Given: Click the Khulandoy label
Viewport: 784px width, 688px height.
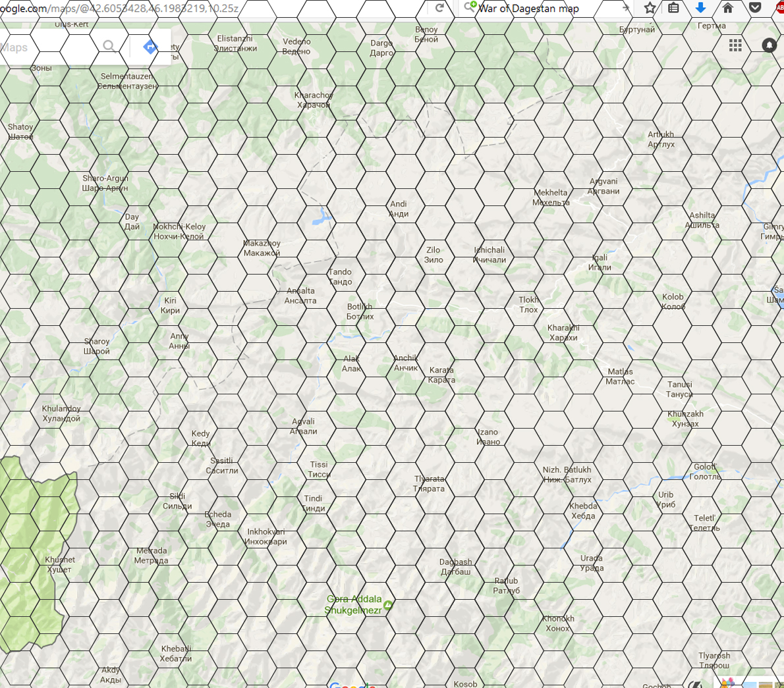Looking at the screenshot, I should (x=61, y=413).
